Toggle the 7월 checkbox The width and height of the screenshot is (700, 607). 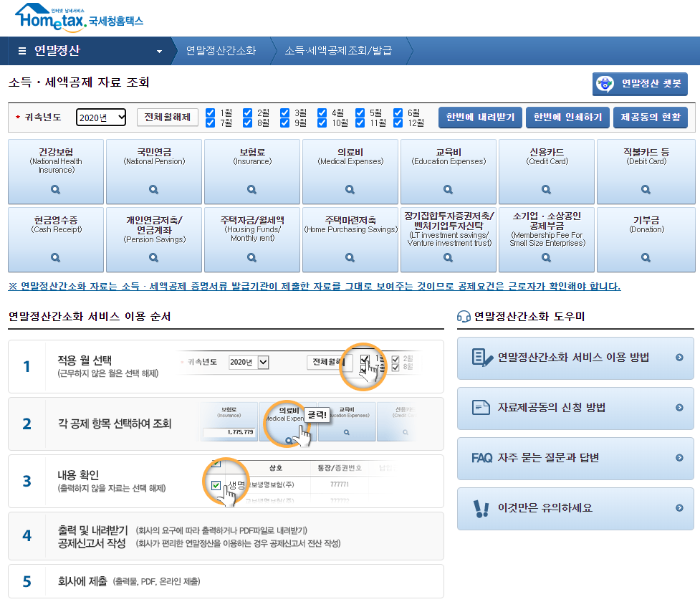(210, 123)
